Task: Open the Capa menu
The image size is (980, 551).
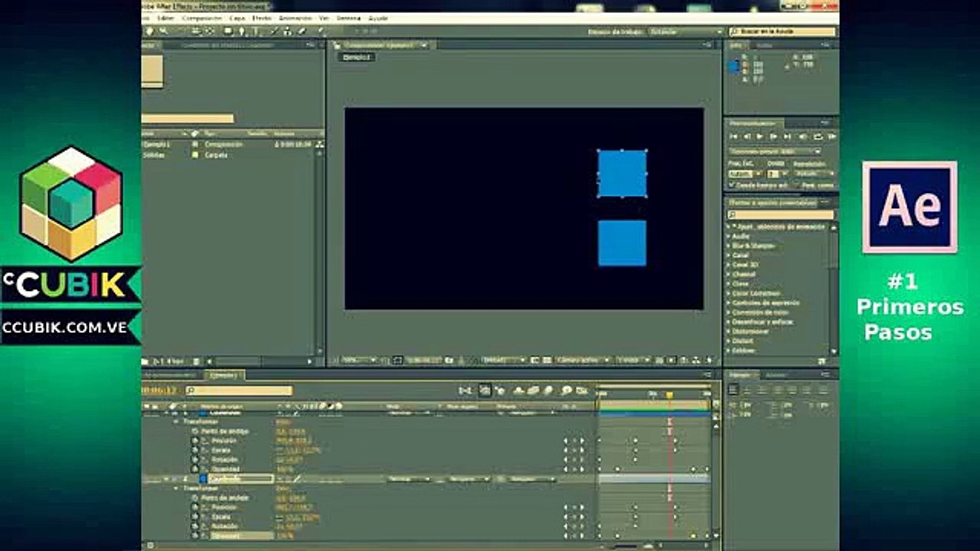Action: (237, 18)
